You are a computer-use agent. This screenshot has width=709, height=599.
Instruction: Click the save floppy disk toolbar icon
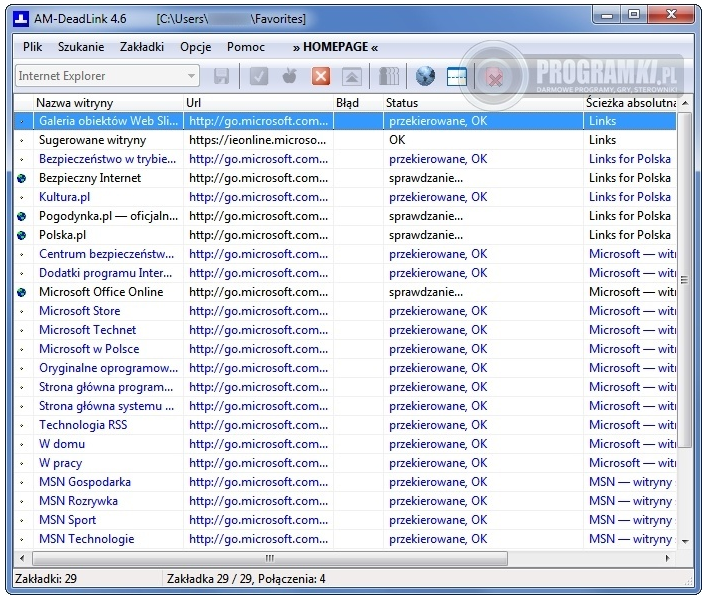point(221,76)
